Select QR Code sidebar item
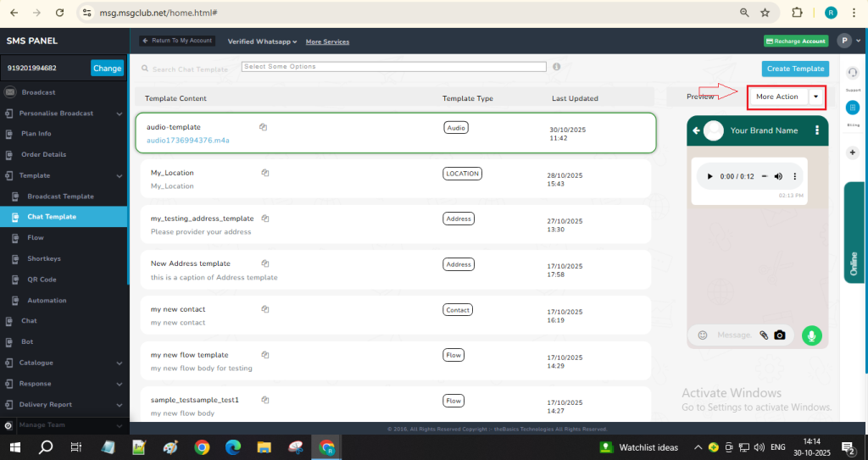868x460 pixels. pos(42,280)
